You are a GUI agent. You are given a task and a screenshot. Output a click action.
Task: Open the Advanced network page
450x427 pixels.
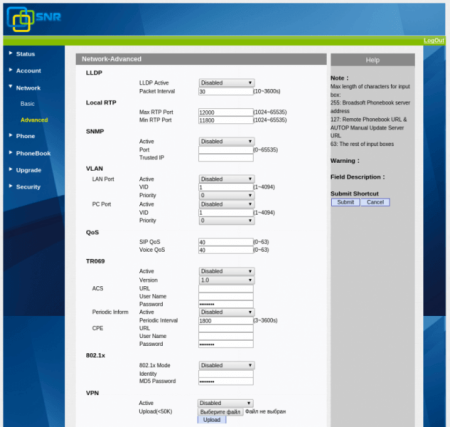pyautogui.click(x=34, y=120)
